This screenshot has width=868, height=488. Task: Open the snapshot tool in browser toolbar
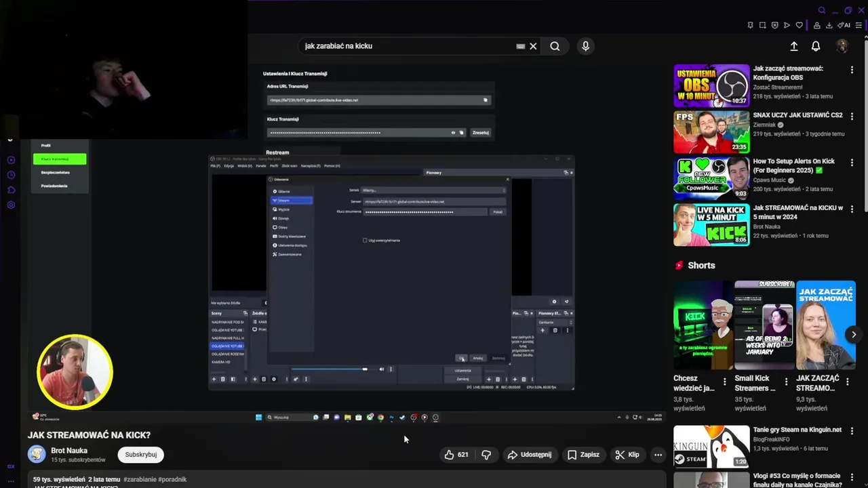(x=762, y=25)
